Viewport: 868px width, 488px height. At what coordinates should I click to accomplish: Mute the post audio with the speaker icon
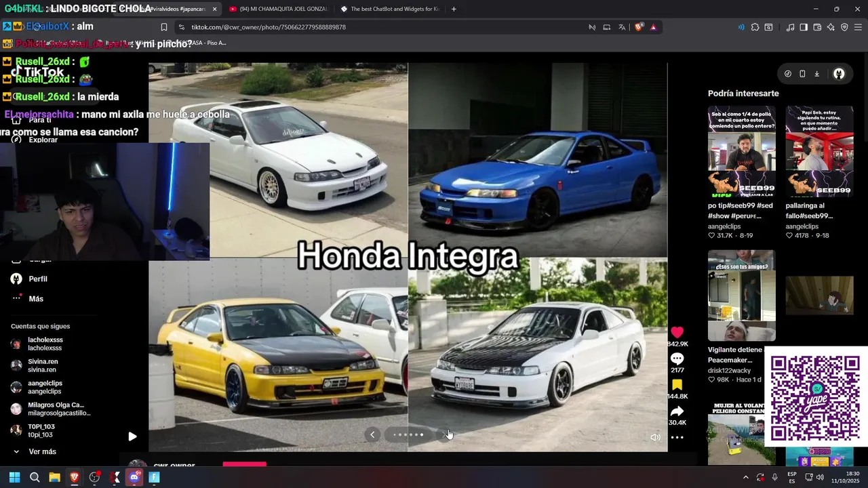coord(655,437)
